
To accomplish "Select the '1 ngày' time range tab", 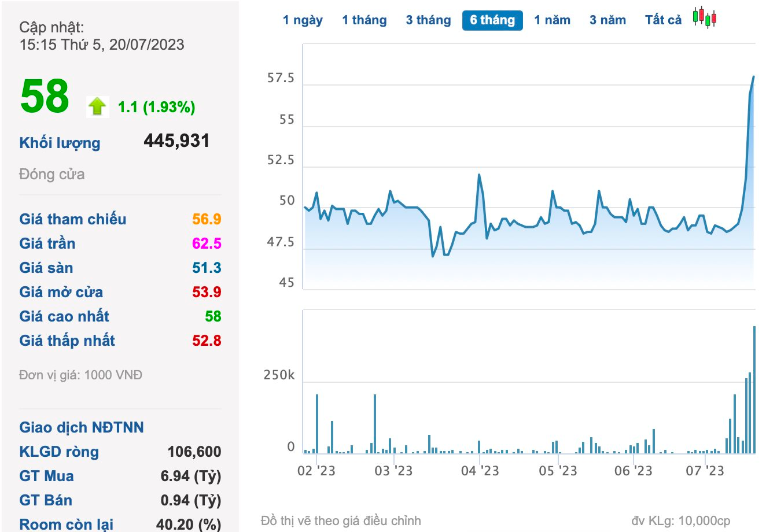I will click(x=303, y=20).
